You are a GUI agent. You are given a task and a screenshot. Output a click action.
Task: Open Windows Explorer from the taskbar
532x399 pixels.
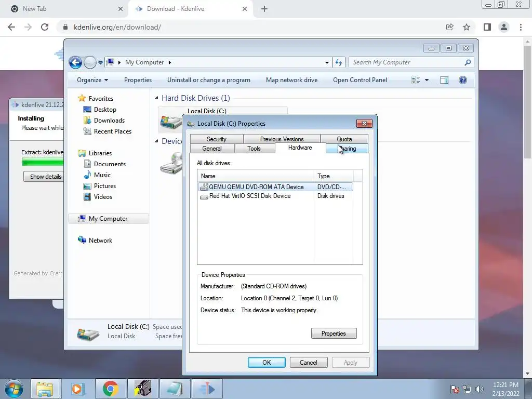[x=45, y=389]
